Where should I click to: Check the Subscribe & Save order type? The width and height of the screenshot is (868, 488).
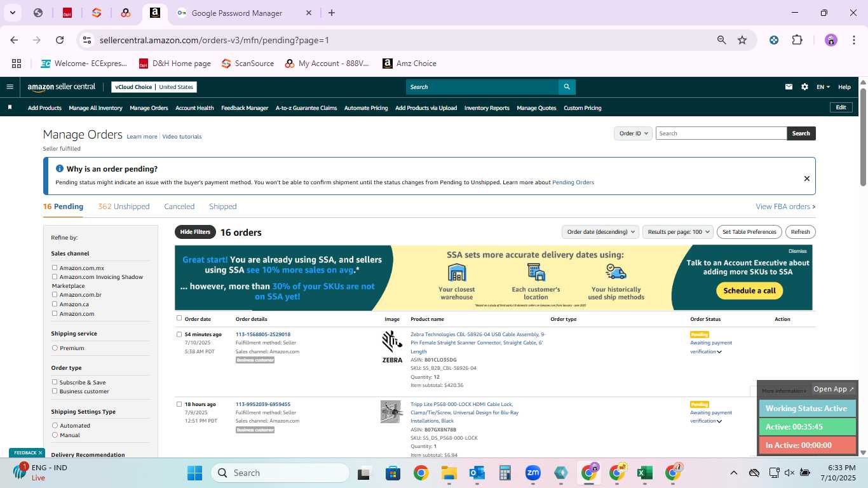pos(55,383)
